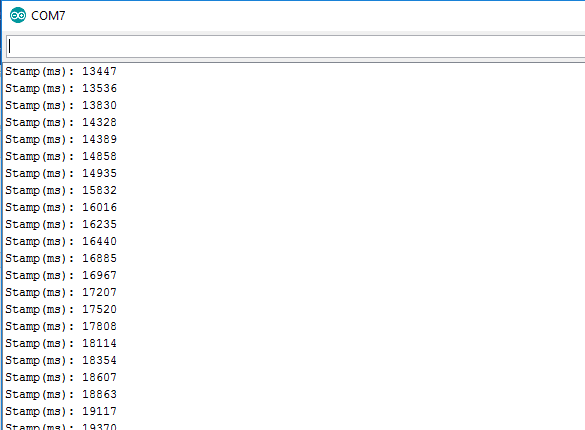Select the line 'Stamp(ms): 17520'

pos(61,310)
